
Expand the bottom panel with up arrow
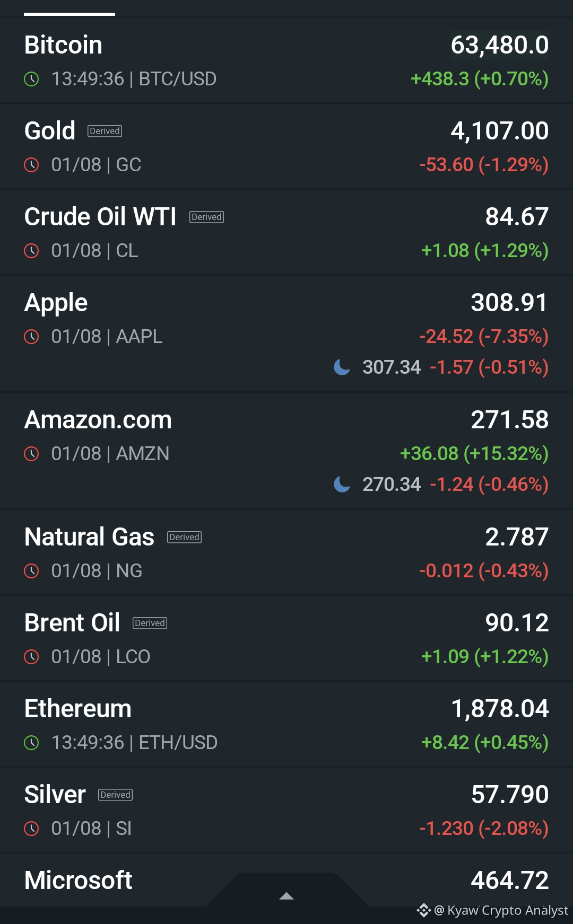tap(286, 896)
